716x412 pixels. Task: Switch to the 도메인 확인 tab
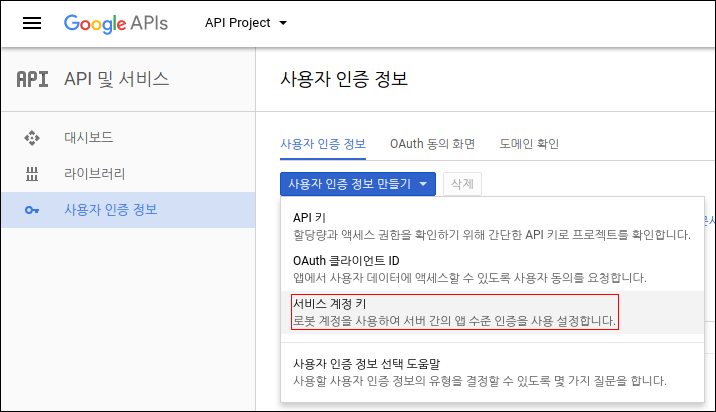(529, 144)
